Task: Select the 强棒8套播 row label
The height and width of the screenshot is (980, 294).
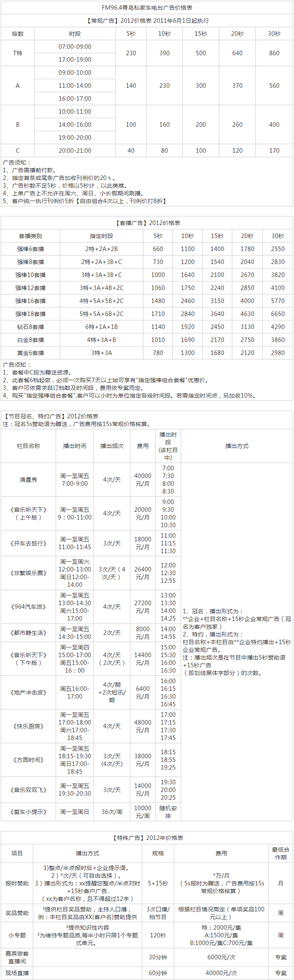Action: click(x=30, y=262)
